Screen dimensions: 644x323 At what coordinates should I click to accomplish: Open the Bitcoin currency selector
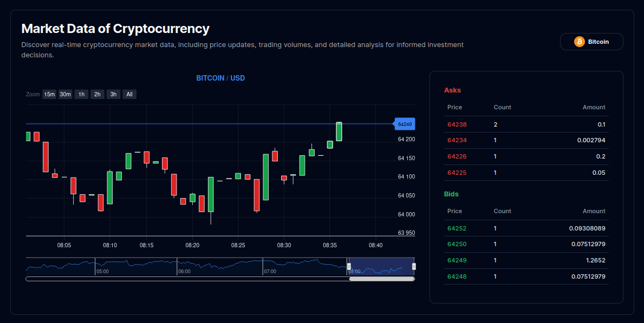click(x=591, y=42)
